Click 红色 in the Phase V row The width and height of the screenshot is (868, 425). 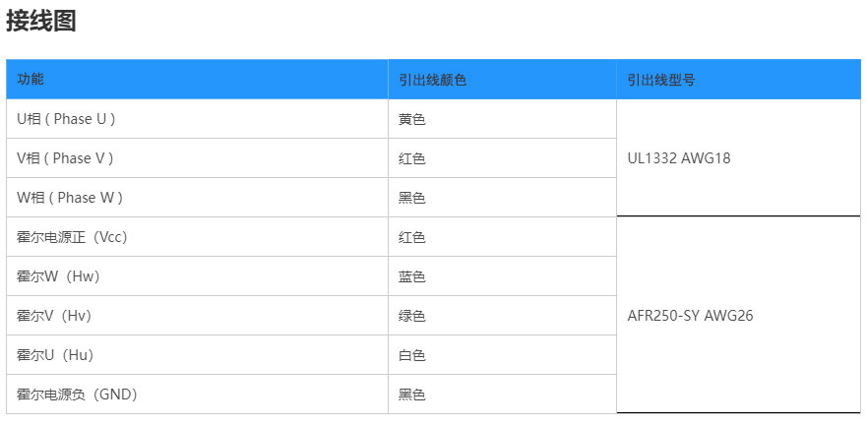pyautogui.click(x=411, y=158)
